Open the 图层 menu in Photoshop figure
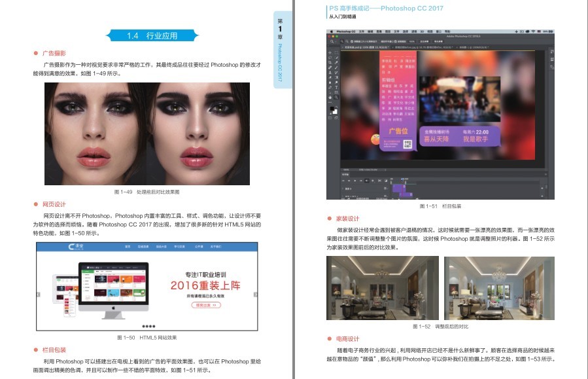Viewport: 588px width, 379px height. [388, 31]
